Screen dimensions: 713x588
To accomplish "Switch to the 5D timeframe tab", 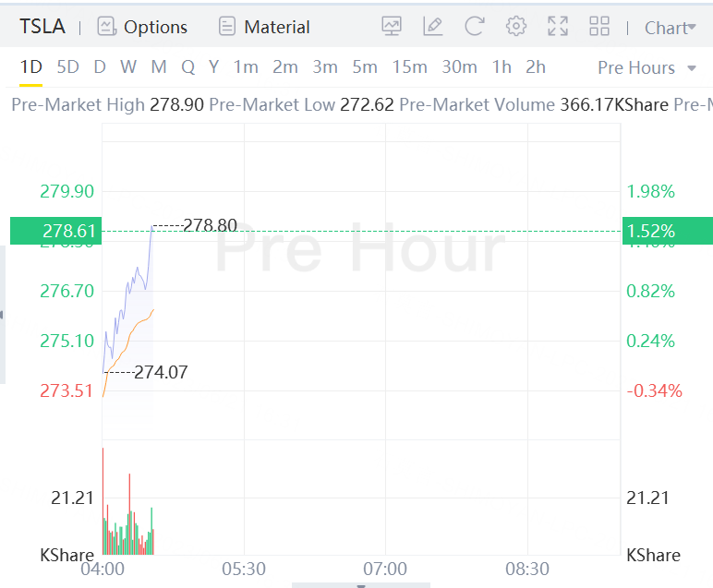I will [x=67, y=66].
